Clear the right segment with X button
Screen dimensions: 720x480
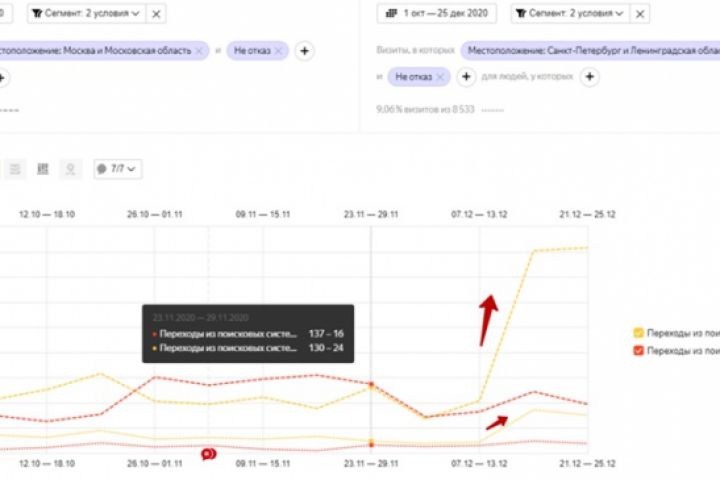pos(640,14)
